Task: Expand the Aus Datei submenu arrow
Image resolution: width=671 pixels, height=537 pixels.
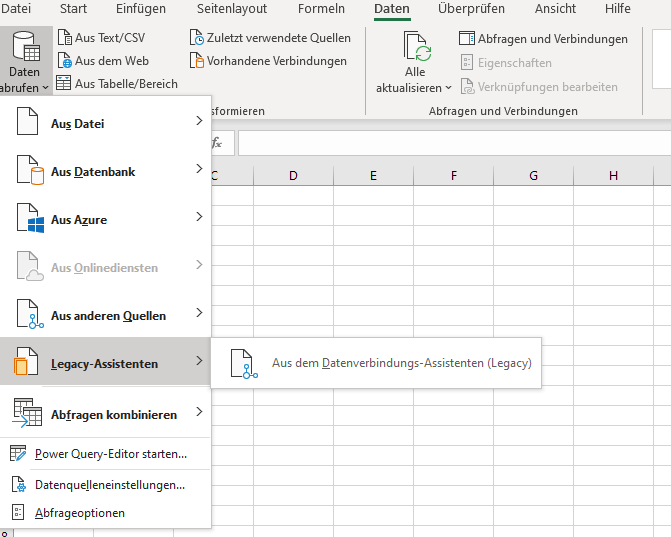Action: click(x=199, y=121)
